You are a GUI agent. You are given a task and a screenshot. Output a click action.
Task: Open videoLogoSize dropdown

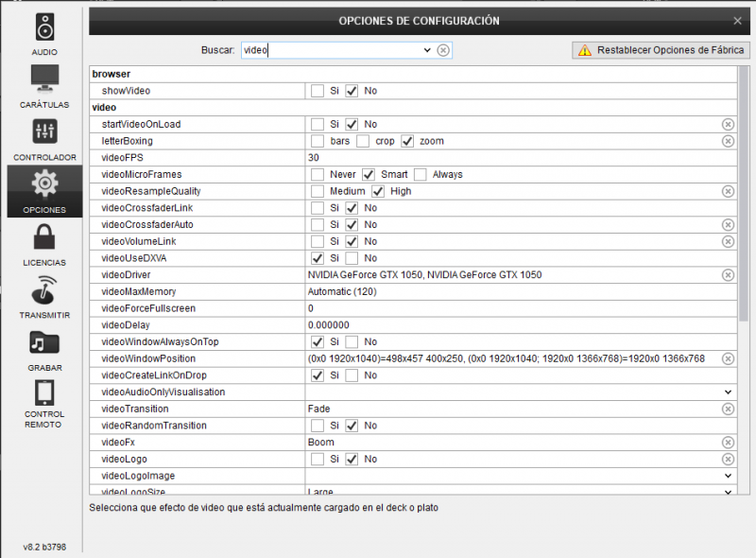click(728, 492)
